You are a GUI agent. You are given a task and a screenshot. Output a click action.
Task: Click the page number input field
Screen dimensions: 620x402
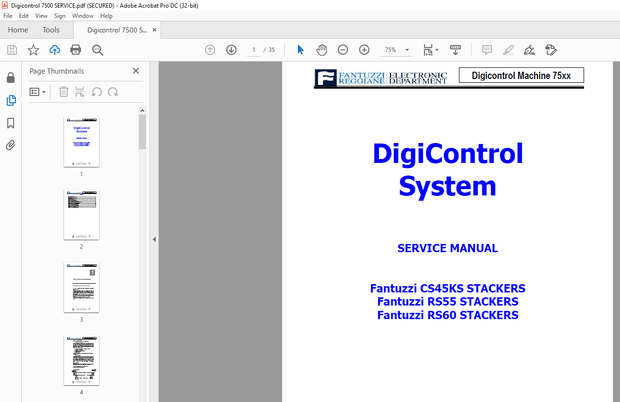[x=256, y=50]
